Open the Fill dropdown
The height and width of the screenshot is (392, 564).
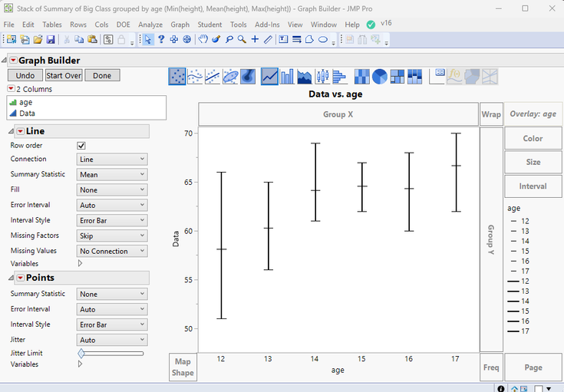pyautogui.click(x=112, y=190)
